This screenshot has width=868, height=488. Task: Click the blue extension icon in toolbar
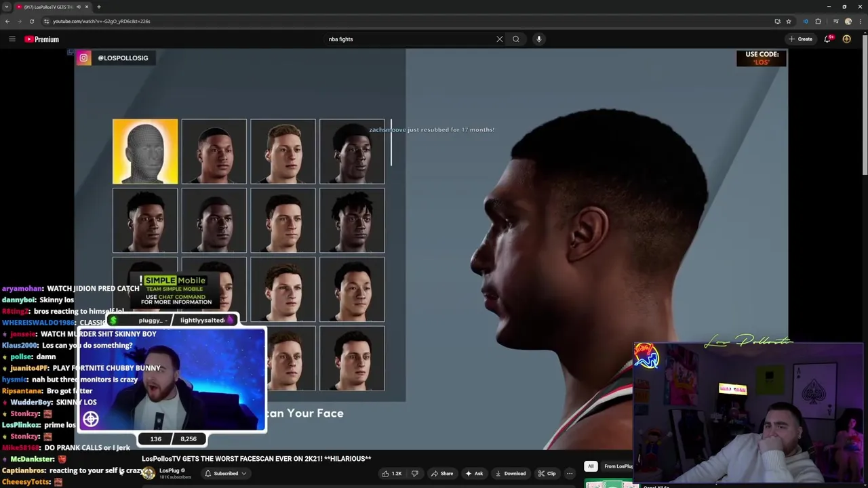(x=806, y=21)
